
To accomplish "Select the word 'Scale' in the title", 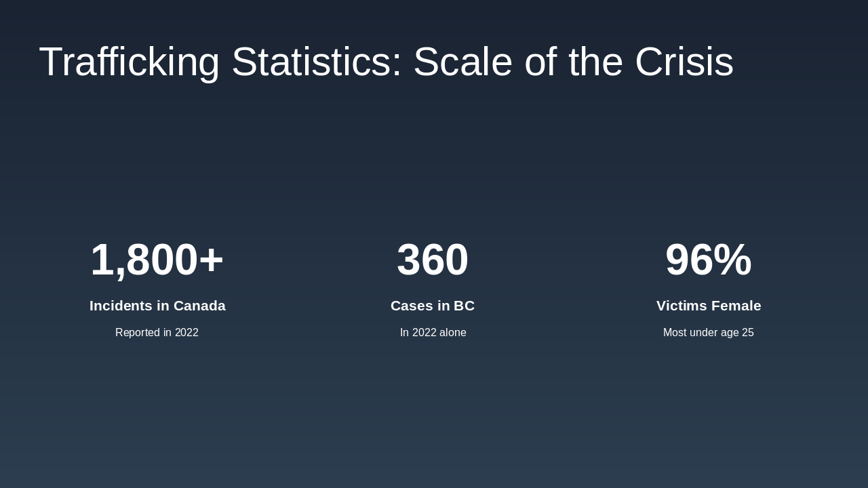I will pyautogui.click(x=462, y=62).
